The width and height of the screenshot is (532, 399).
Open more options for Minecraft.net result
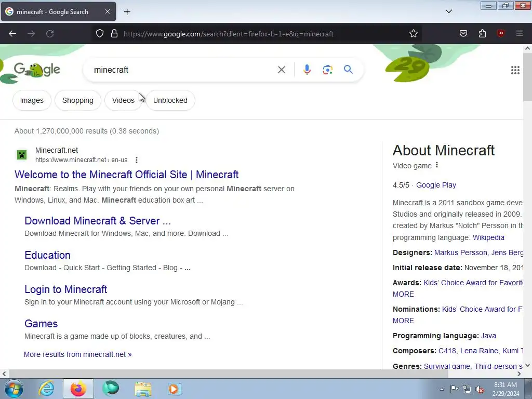[137, 160]
